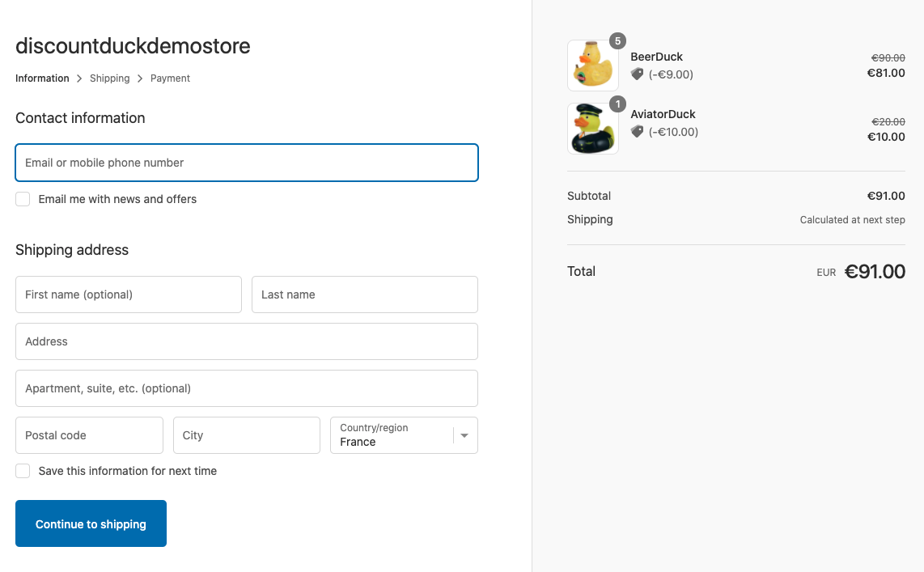The height and width of the screenshot is (572, 924).
Task: Click the AviatorDuck discount tag icon
Action: tap(637, 132)
